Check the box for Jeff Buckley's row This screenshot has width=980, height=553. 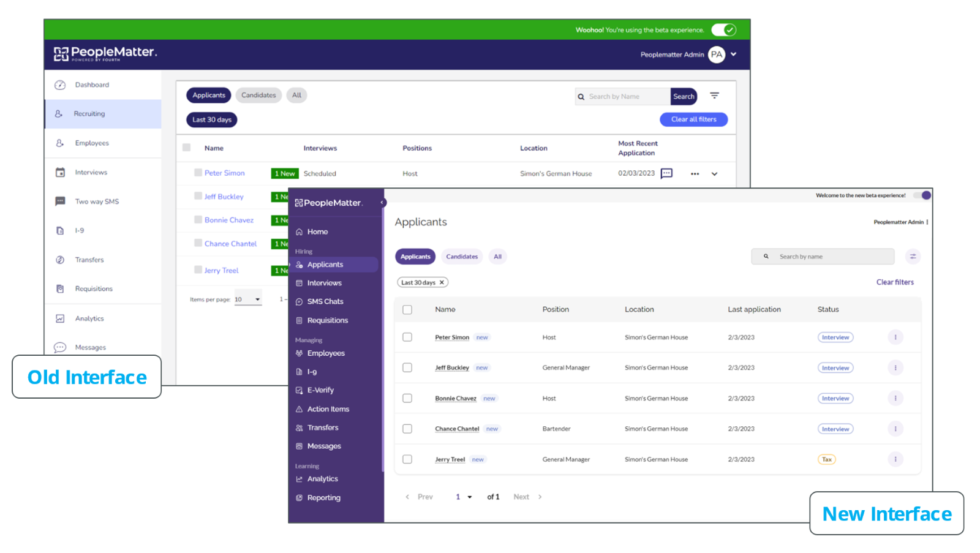tap(407, 367)
